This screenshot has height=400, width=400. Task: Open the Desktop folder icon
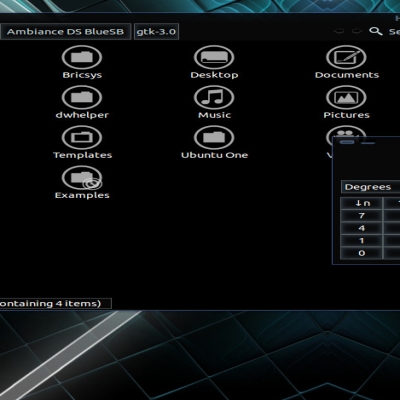pyautogui.click(x=214, y=57)
